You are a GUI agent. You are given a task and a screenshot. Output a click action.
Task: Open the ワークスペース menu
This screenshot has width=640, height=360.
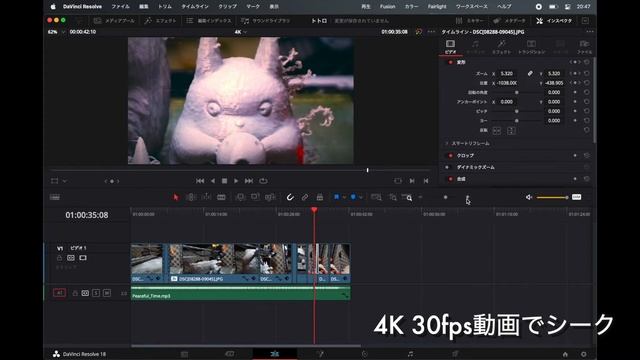pyautogui.click(x=471, y=7)
